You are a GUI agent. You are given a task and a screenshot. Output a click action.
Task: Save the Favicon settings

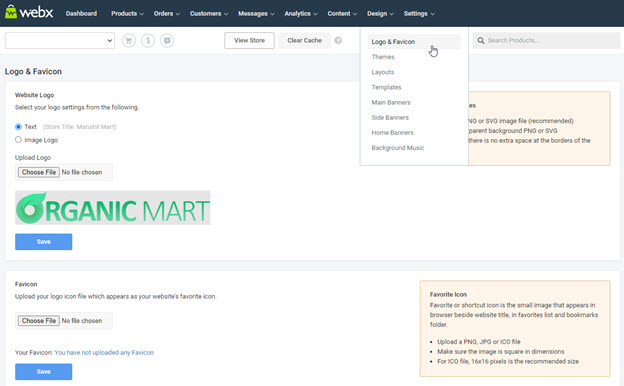point(43,372)
